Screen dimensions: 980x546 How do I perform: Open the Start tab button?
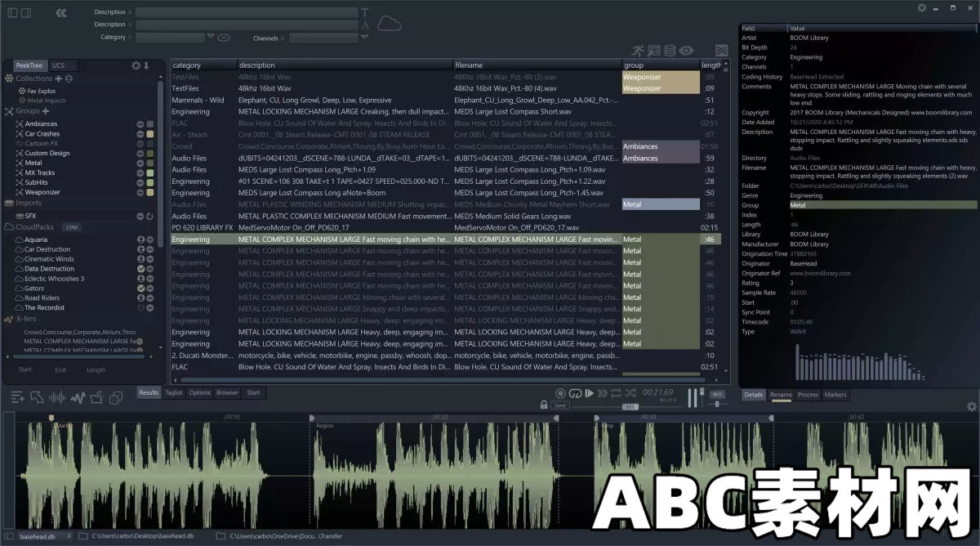(x=254, y=392)
